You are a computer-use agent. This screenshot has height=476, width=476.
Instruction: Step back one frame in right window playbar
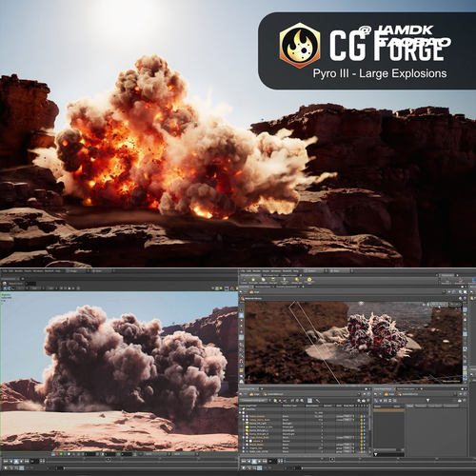point(248,462)
